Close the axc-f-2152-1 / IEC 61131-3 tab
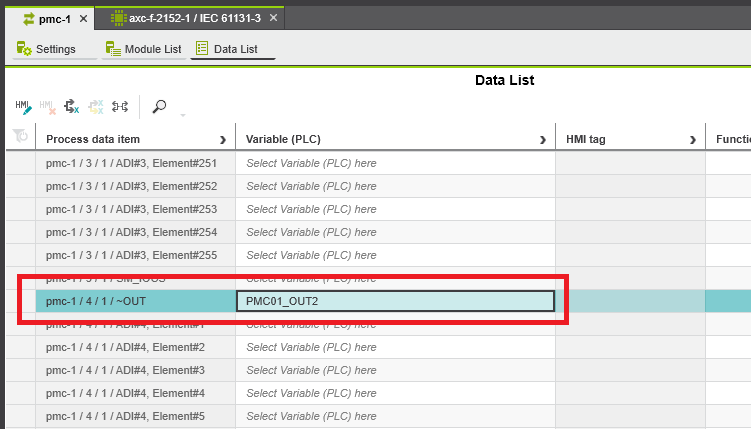Viewport: 751px width, 429px height. [273, 18]
